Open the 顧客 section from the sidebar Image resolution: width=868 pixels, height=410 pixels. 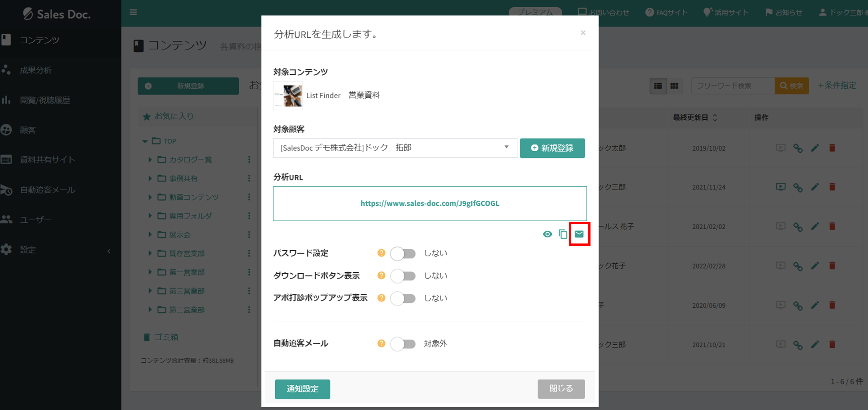(x=28, y=130)
